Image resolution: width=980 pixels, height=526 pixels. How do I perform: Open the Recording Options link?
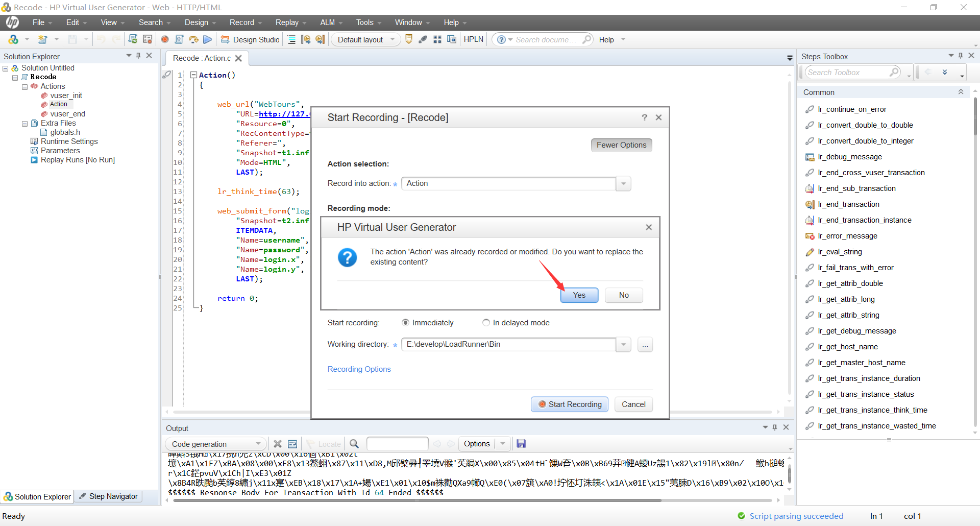(359, 369)
